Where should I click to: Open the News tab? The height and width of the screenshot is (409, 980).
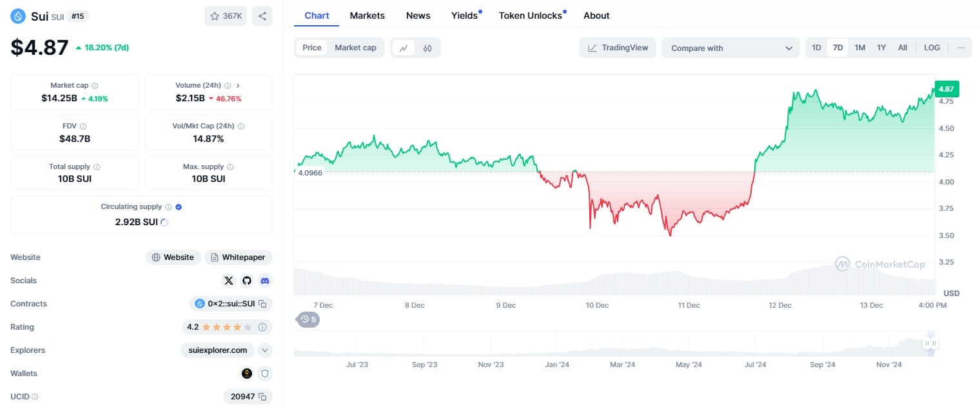[x=418, y=15]
